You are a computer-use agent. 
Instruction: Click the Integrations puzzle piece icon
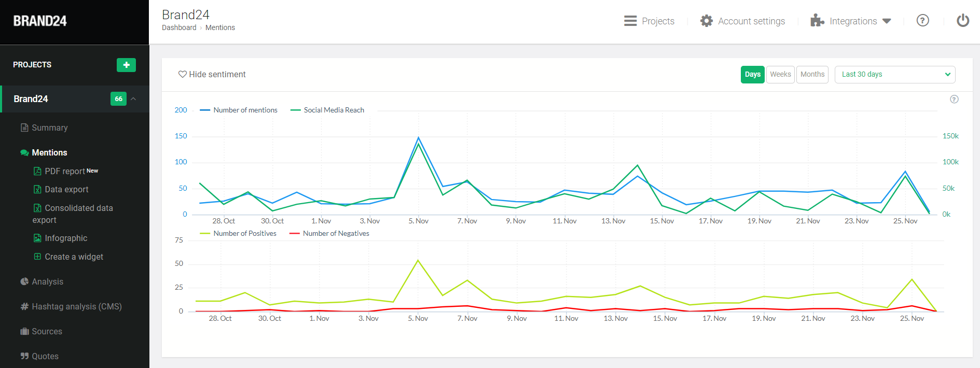[x=817, y=21]
